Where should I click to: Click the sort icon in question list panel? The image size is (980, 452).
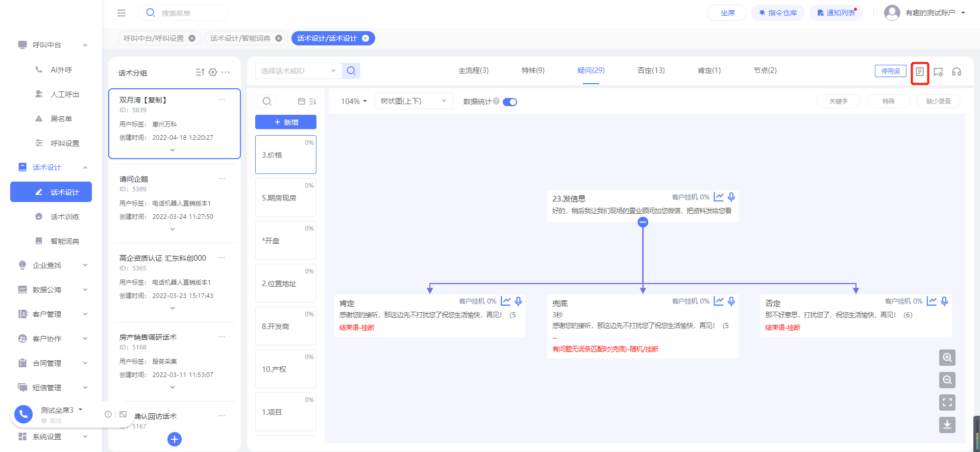point(312,102)
